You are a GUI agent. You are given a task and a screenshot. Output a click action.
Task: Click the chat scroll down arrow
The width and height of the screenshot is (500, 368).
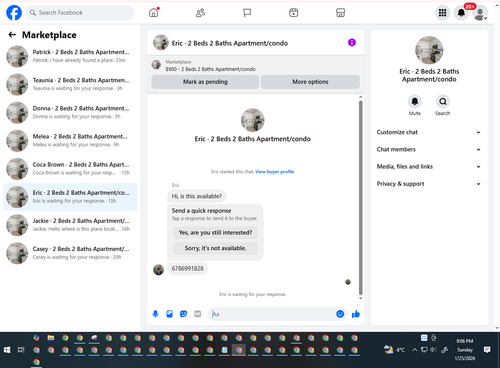coord(360,298)
